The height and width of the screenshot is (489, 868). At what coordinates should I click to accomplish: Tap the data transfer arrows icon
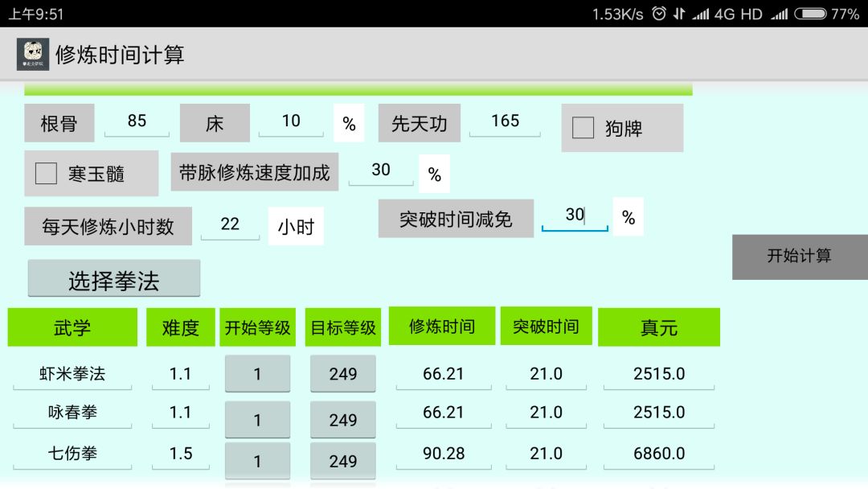679,14
